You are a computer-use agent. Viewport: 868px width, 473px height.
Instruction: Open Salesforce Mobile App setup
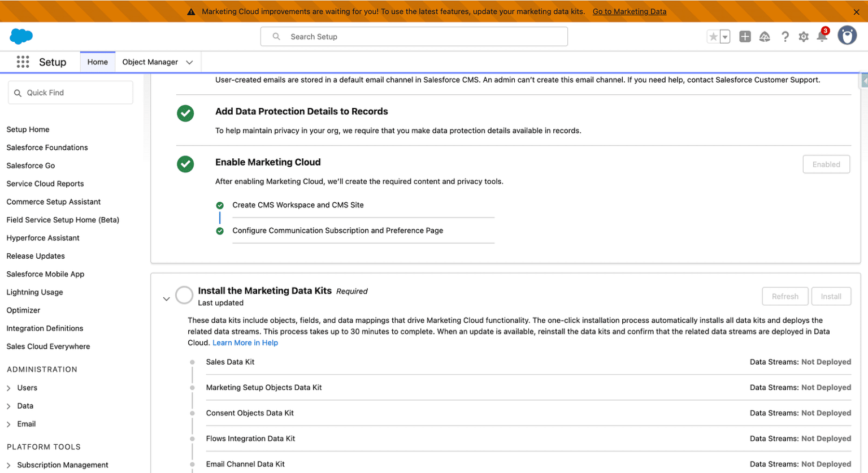pyautogui.click(x=45, y=274)
